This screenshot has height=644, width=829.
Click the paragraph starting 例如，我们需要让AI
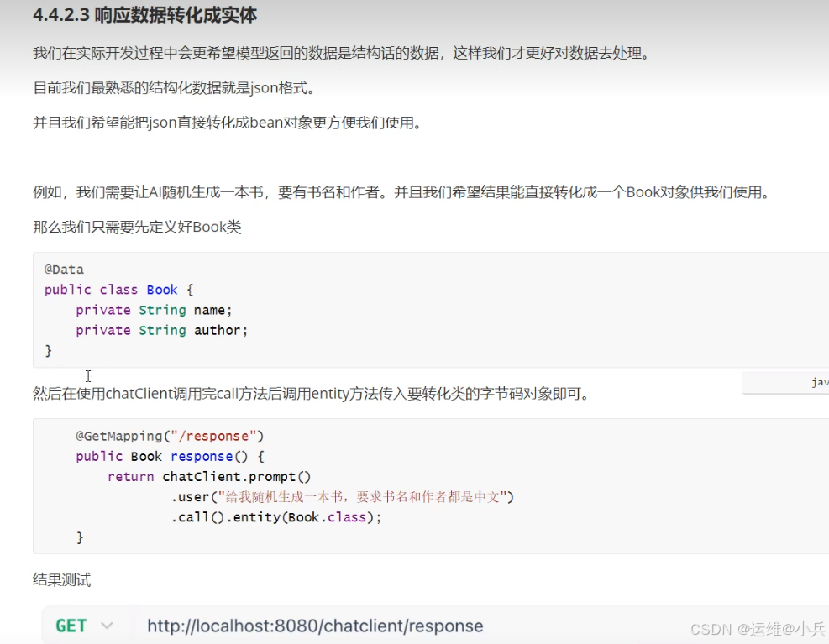[x=401, y=192]
